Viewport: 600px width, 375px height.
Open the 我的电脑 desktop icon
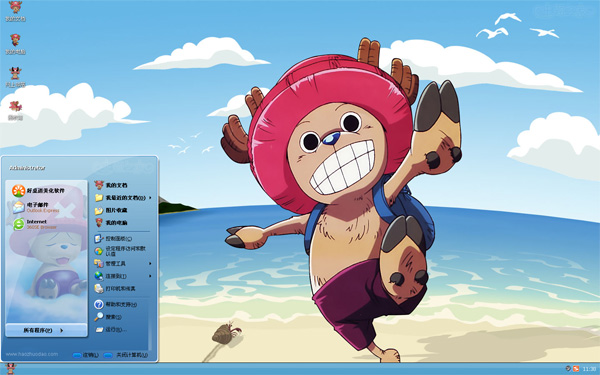click(x=15, y=44)
